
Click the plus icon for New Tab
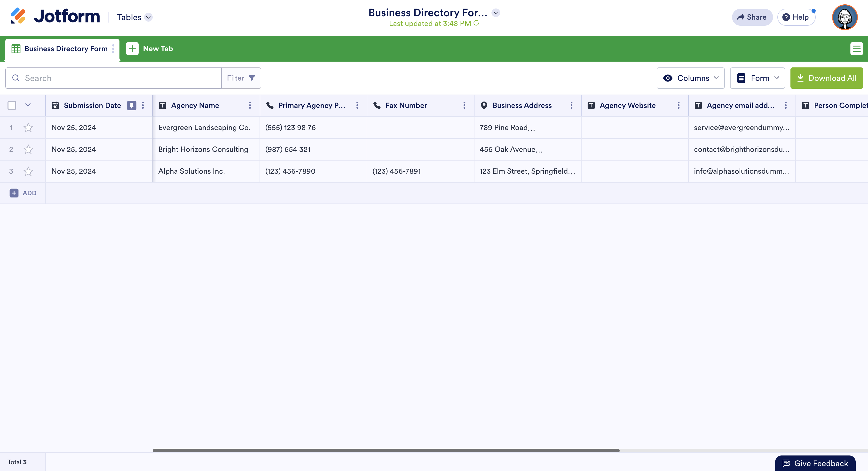point(132,49)
